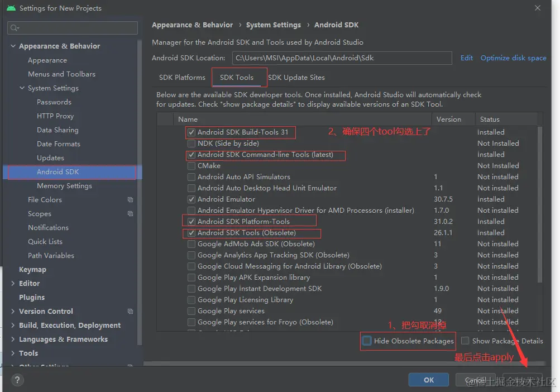Check Google Play Instant Development SDK checkbox
Image resolution: width=560 pixels, height=392 pixels.
click(192, 289)
